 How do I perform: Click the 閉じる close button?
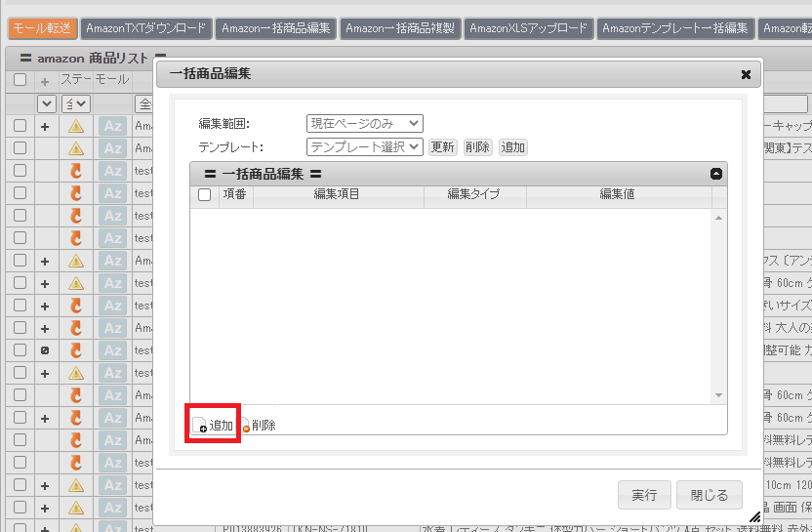pos(710,495)
